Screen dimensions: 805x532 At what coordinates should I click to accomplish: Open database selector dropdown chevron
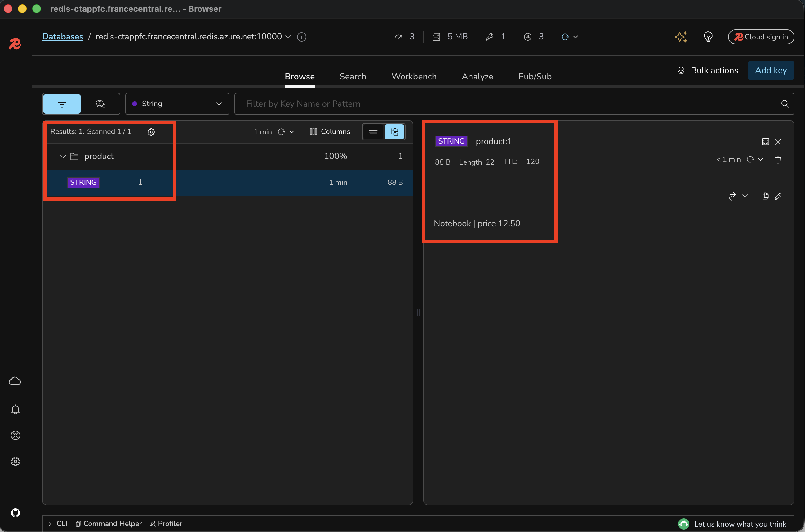(x=288, y=37)
